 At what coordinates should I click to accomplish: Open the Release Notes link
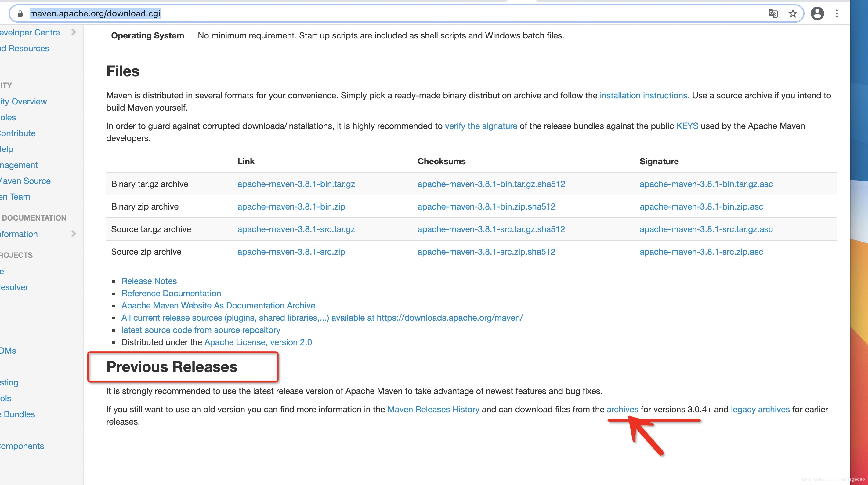pos(149,281)
